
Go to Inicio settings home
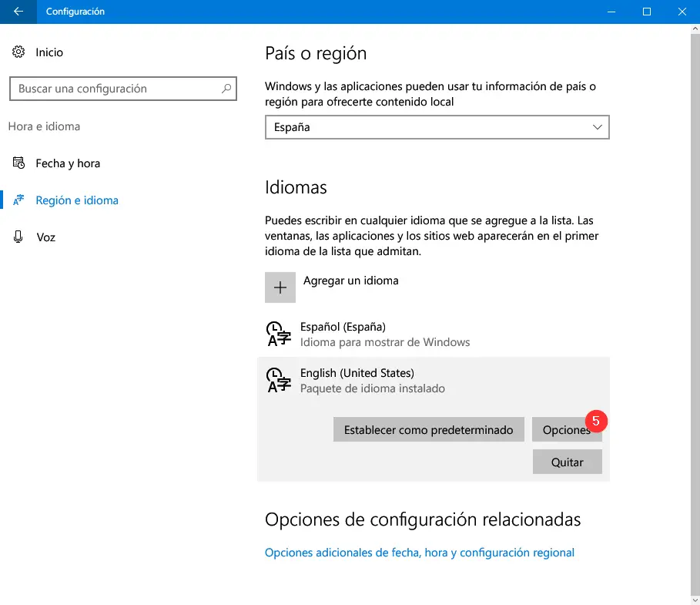click(49, 52)
